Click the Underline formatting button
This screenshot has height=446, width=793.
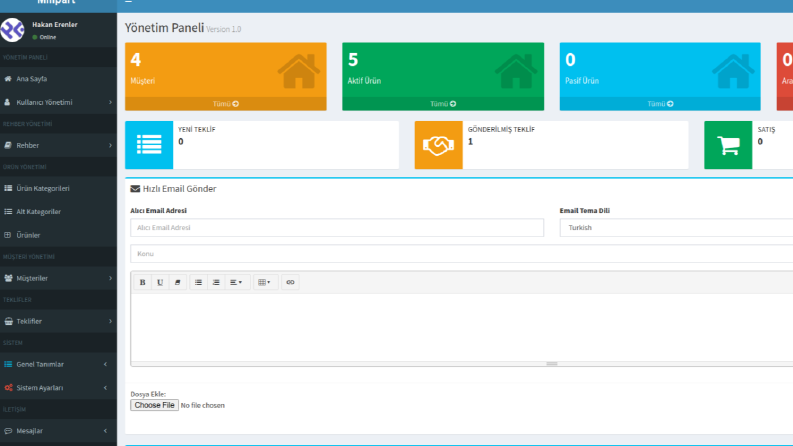(x=160, y=282)
